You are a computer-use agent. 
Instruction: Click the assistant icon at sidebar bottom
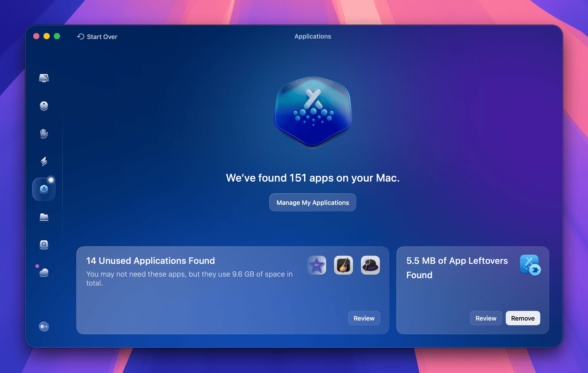tap(44, 327)
